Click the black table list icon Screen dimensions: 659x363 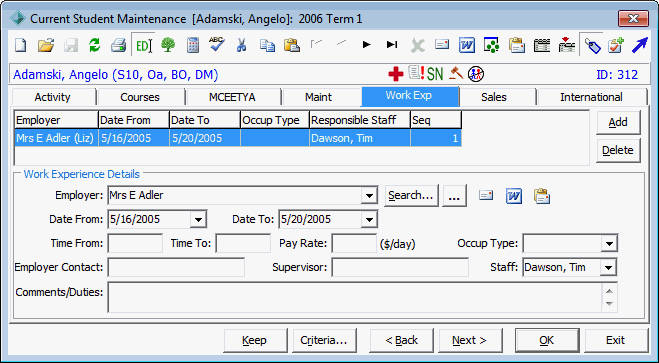click(542, 45)
